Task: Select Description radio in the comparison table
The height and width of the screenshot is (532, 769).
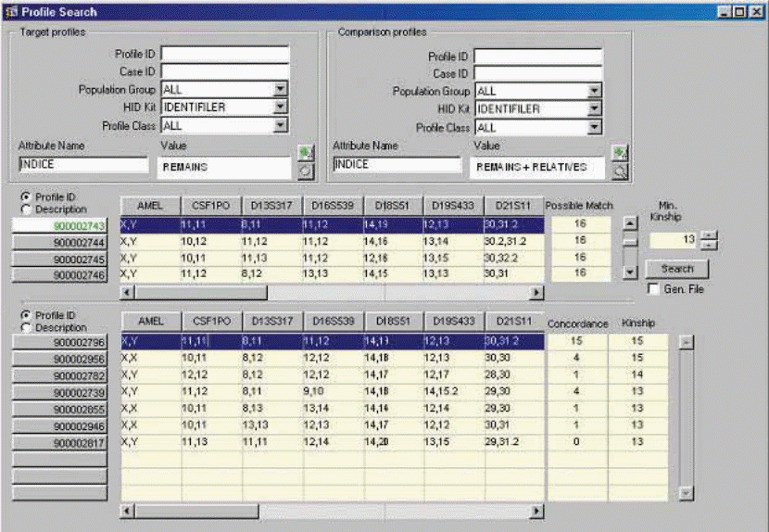Action: (25, 327)
